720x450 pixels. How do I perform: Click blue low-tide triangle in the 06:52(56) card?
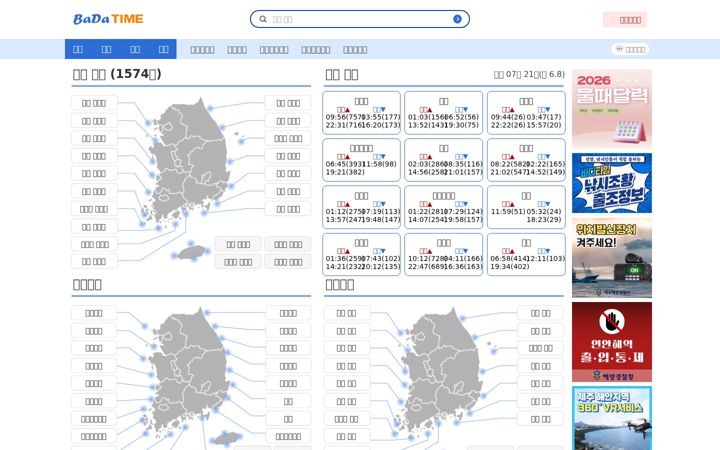click(465, 110)
